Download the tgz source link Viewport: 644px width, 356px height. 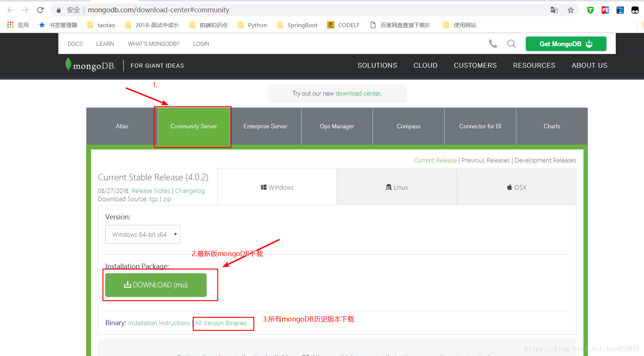point(153,199)
